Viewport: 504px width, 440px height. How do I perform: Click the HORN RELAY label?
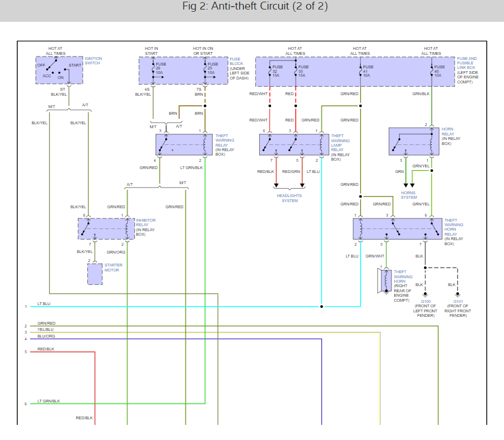451,136
